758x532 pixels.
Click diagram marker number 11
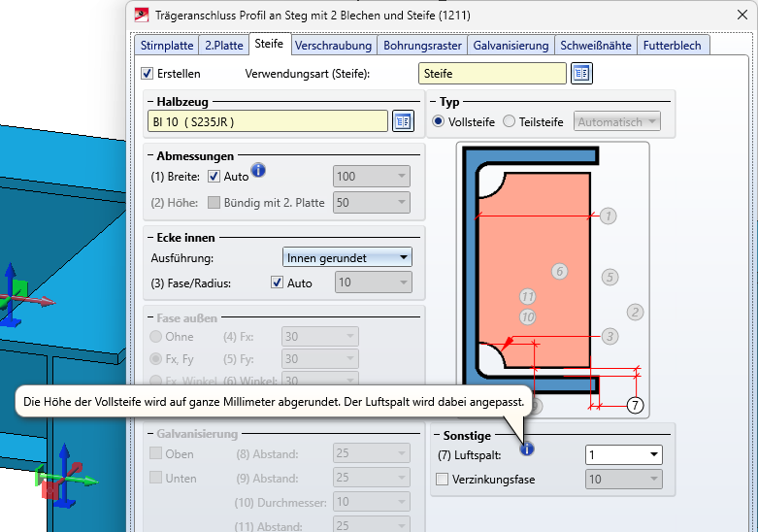point(527,296)
